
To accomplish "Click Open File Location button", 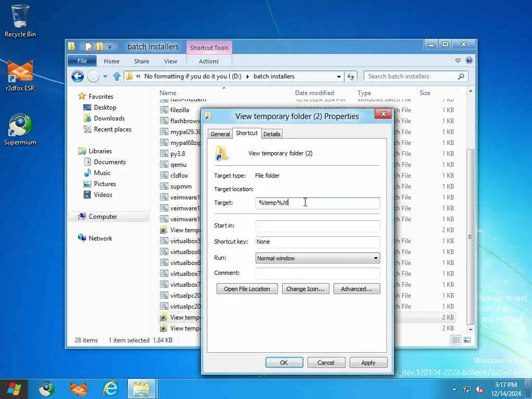I will (x=247, y=289).
